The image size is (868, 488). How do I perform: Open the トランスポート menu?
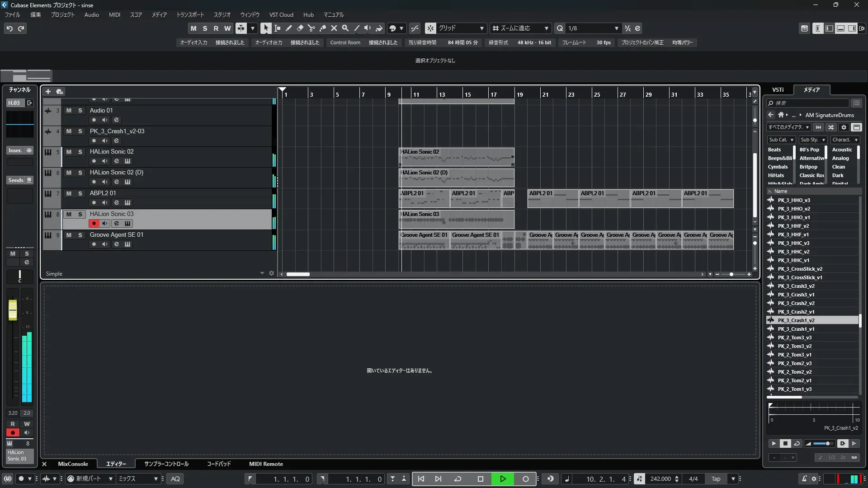click(x=190, y=14)
